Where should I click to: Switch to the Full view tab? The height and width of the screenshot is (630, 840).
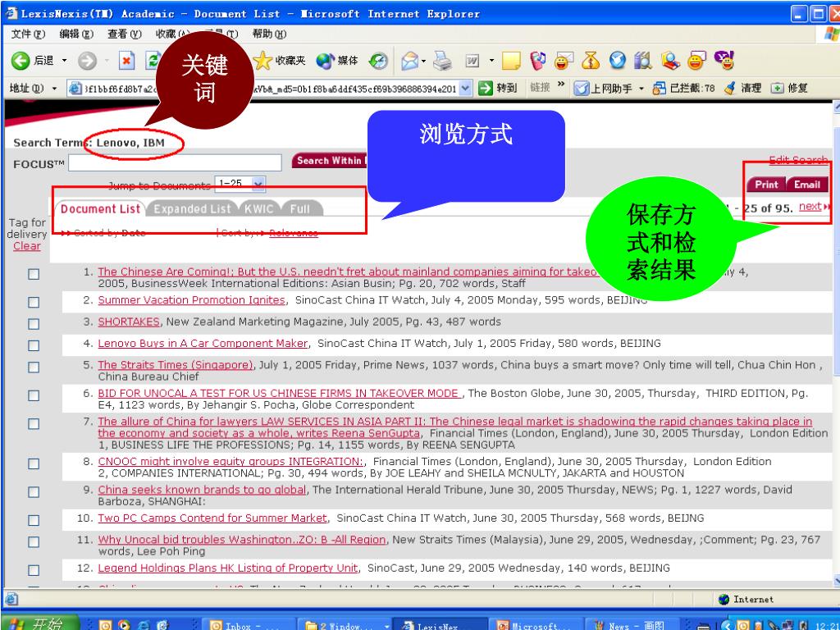300,209
